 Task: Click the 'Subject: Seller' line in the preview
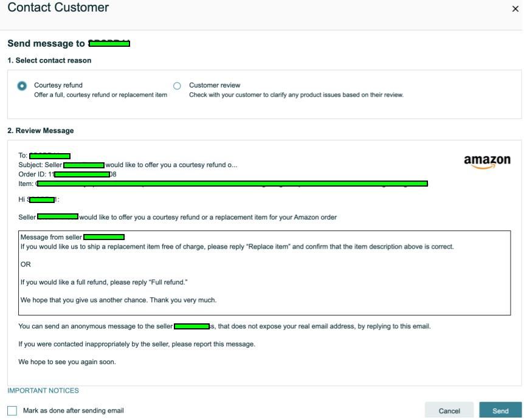(x=128, y=165)
